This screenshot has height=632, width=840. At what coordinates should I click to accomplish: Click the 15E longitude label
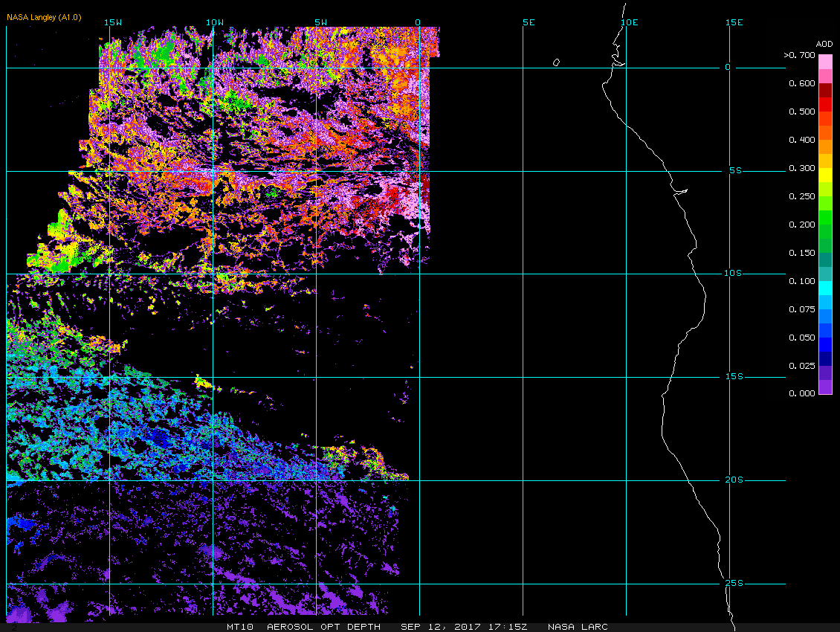click(734, 22)
